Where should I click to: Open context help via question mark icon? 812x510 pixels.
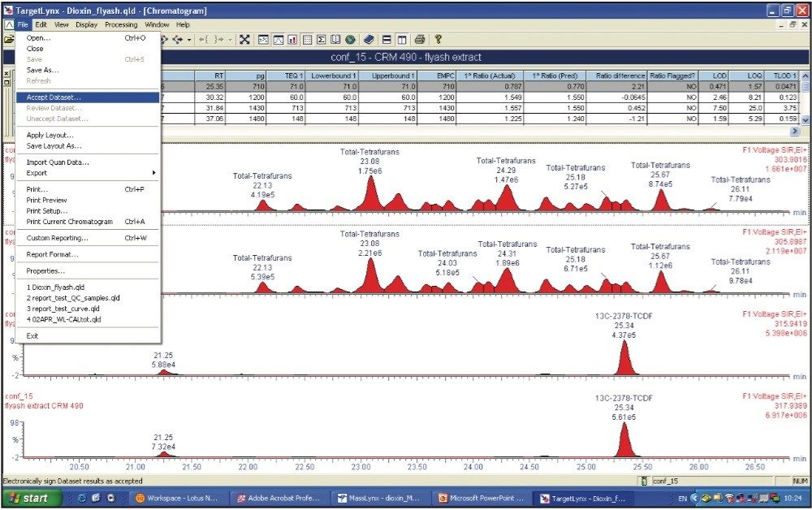point(438,39)
